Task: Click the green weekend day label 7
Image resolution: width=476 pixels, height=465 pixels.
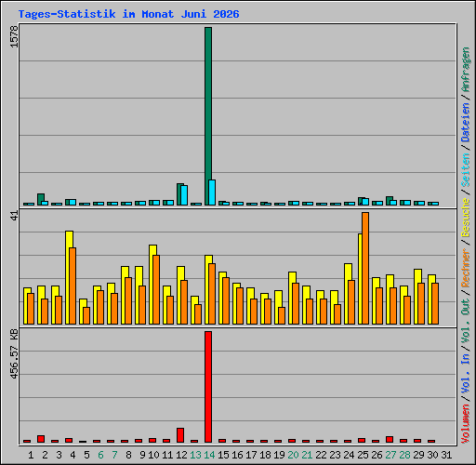Action: click(x=114, y=455)
